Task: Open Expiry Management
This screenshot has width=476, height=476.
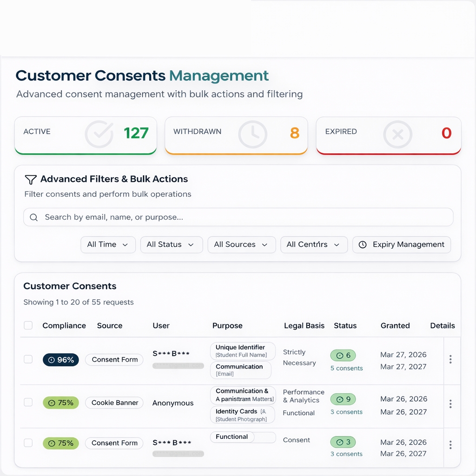Action: 402,245
